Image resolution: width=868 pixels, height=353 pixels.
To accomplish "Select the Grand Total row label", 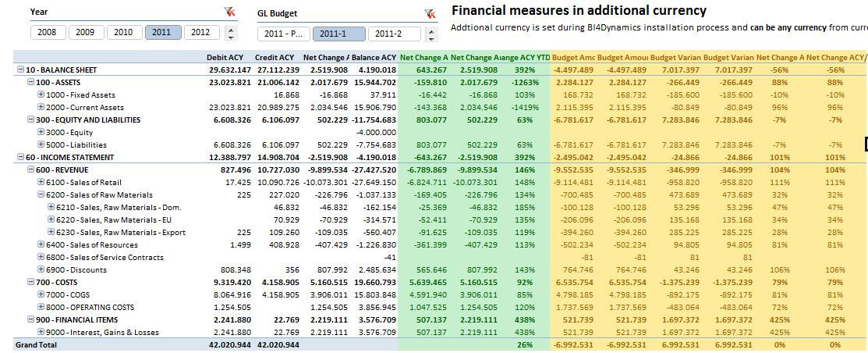I will [35, 344].
